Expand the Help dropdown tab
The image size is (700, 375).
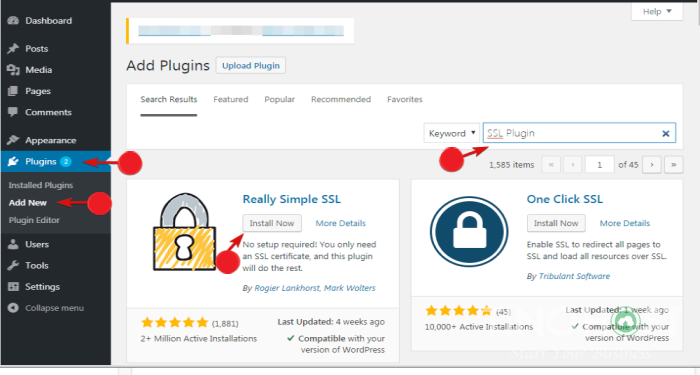pos(657,12)
